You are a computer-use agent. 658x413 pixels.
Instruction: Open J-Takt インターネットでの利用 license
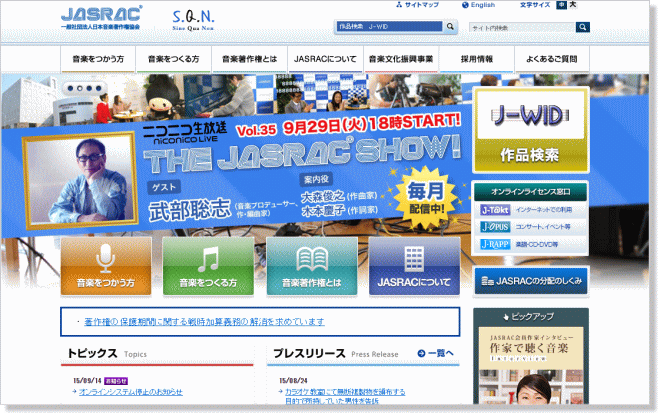[530, 210]
